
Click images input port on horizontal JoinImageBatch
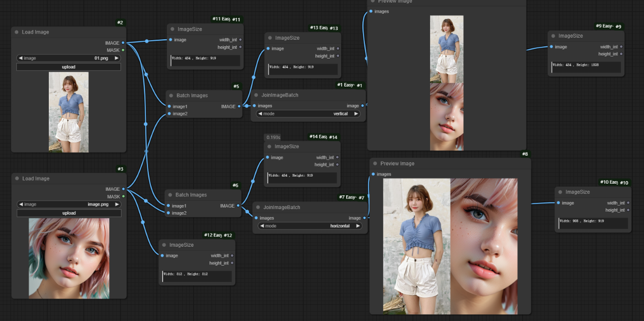[256, 218]
